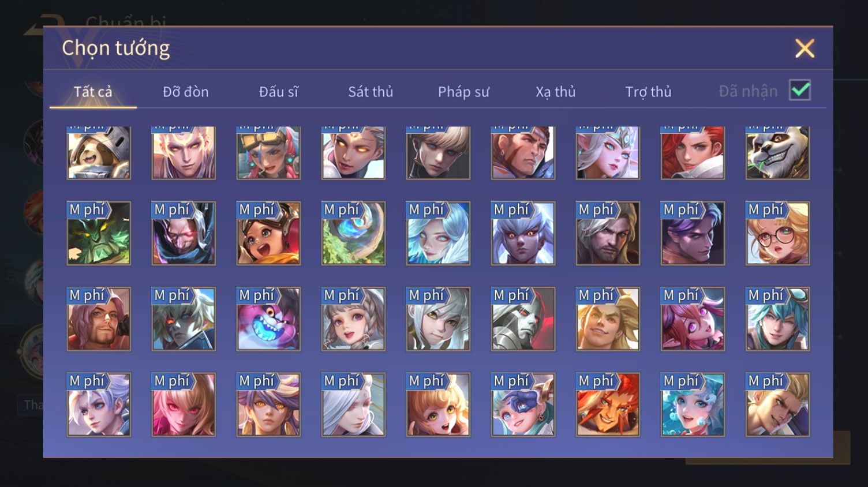Select the mermaid girl with teal hair

(x=693, y=404)
